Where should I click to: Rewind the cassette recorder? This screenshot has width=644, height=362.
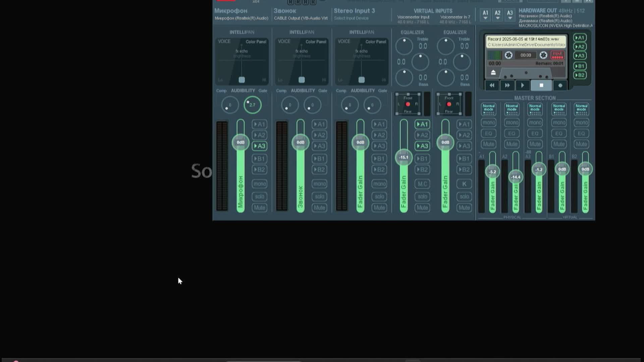(x=492, y=85)
